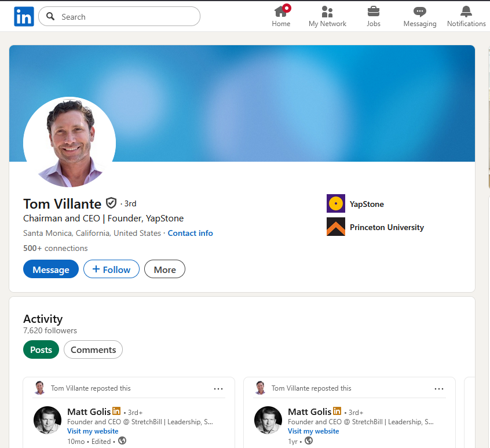Open the More options on Tom's profile
Viewport: 490px width, 448px height.
click(164, 269)
